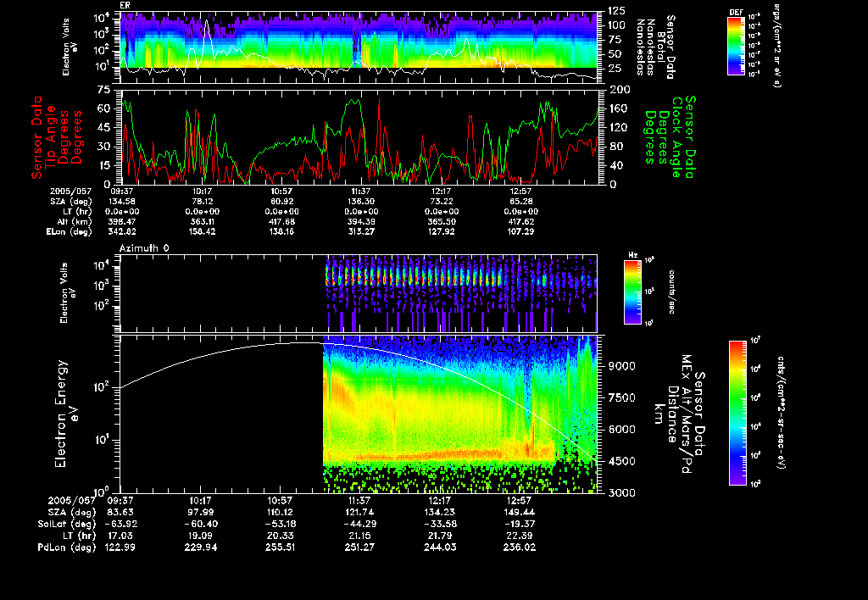Click the 4500 km distance tick label
The image size is (868, 600).
coord(621,461)
